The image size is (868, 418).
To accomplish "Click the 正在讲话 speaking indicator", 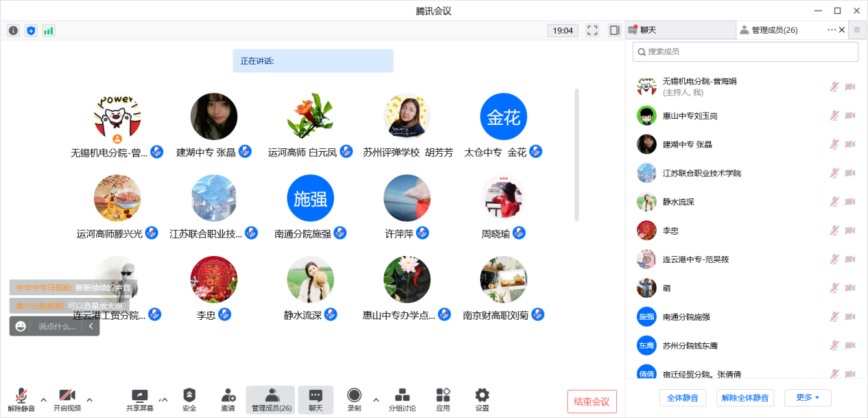I will 313,61.
